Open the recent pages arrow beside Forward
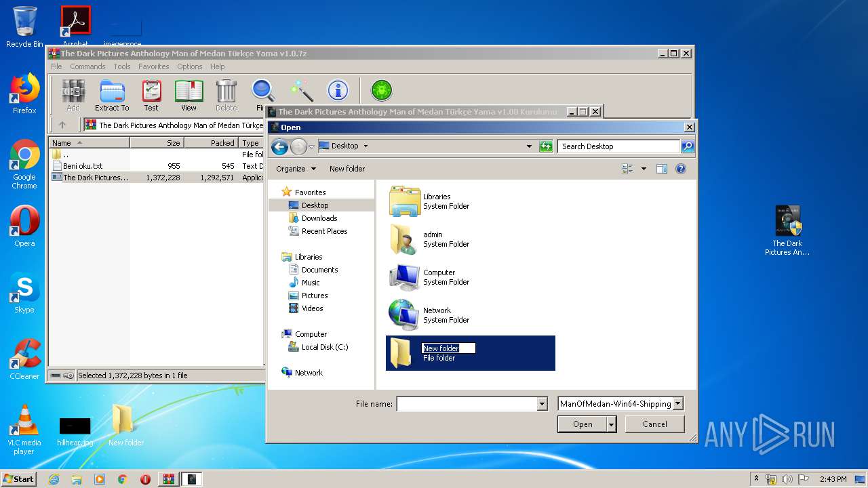 [x=311, y=146]
